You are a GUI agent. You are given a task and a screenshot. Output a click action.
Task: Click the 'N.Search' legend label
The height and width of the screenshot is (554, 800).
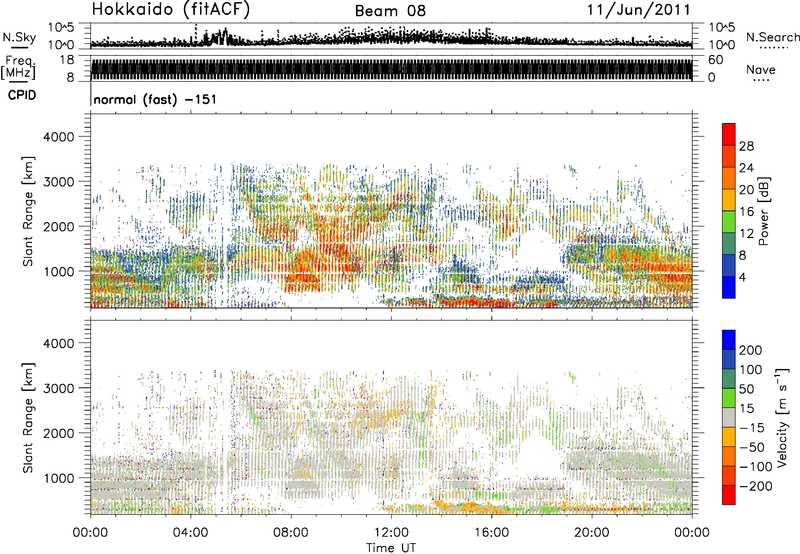(773, 37)
